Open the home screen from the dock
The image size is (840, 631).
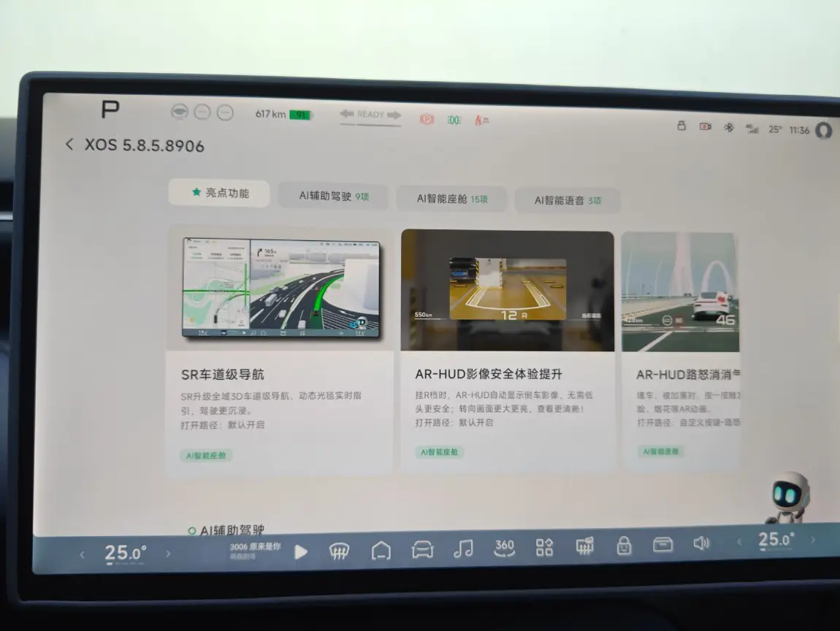pyautogui.click(x=381, y=551)
